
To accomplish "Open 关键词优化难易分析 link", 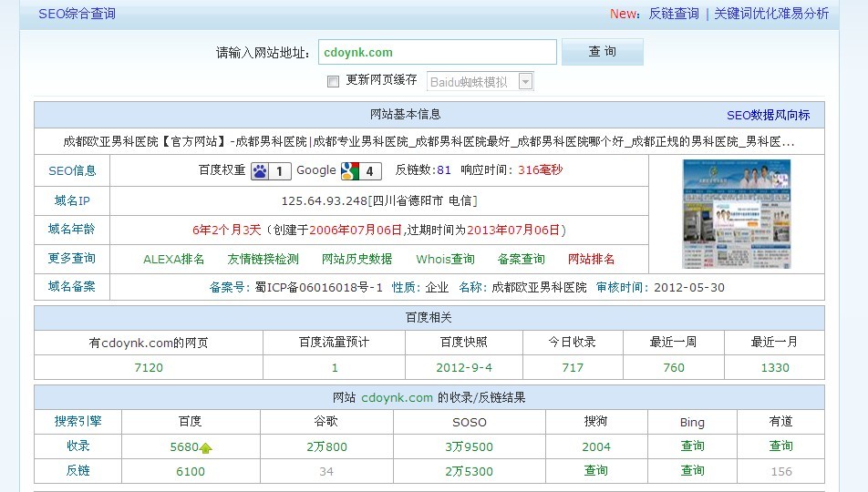I will pyautogui.click(x=771, y=14).
